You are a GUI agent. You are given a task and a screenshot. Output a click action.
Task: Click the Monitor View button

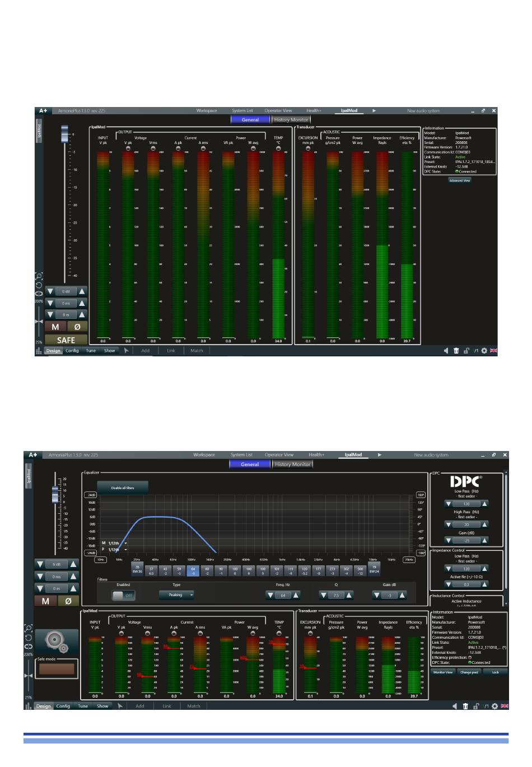coord(443,672)
